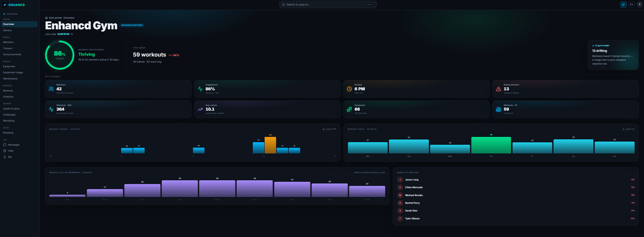Click the 73 busiest hours bar
The width and height of the screenshot is (644, 237).
[258, 148]
